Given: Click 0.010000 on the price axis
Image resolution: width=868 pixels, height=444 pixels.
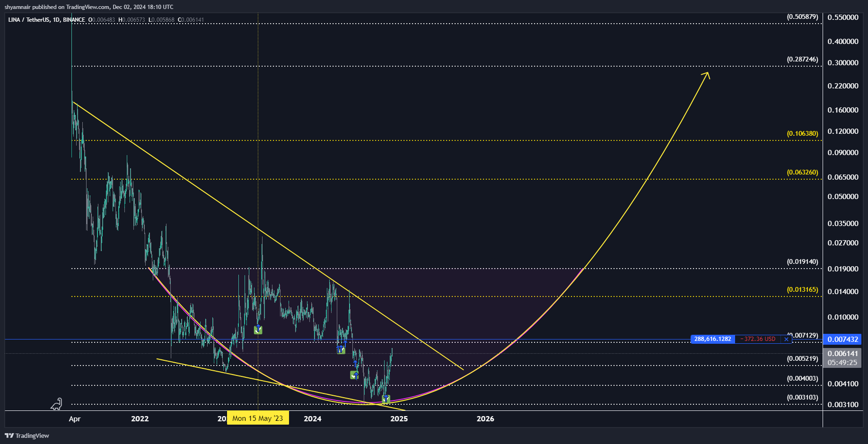Looking at the screenshot, I should 842,317.
